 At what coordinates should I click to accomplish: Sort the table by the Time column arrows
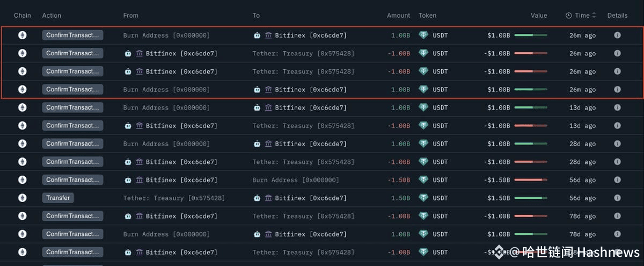coord(594,16)
